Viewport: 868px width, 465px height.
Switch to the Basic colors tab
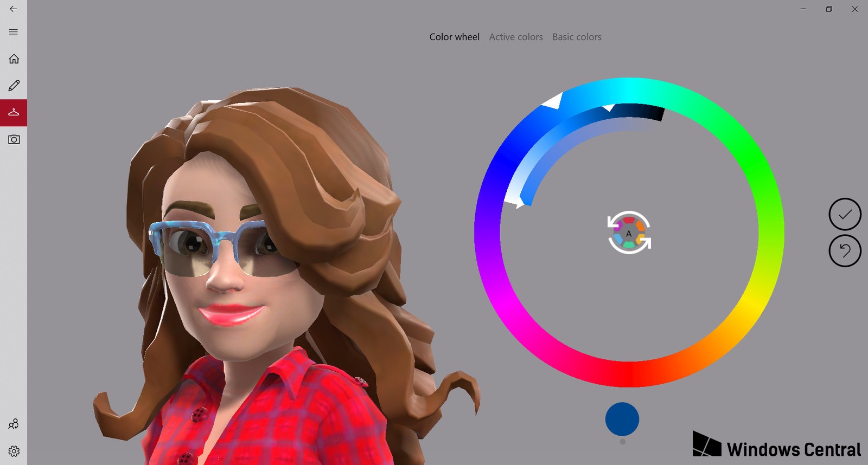577,37
